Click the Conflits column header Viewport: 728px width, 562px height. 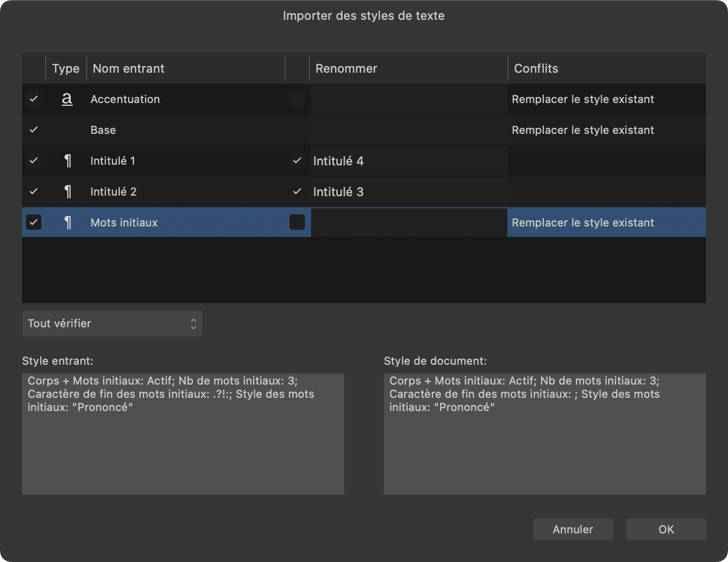tap(535, 68)
